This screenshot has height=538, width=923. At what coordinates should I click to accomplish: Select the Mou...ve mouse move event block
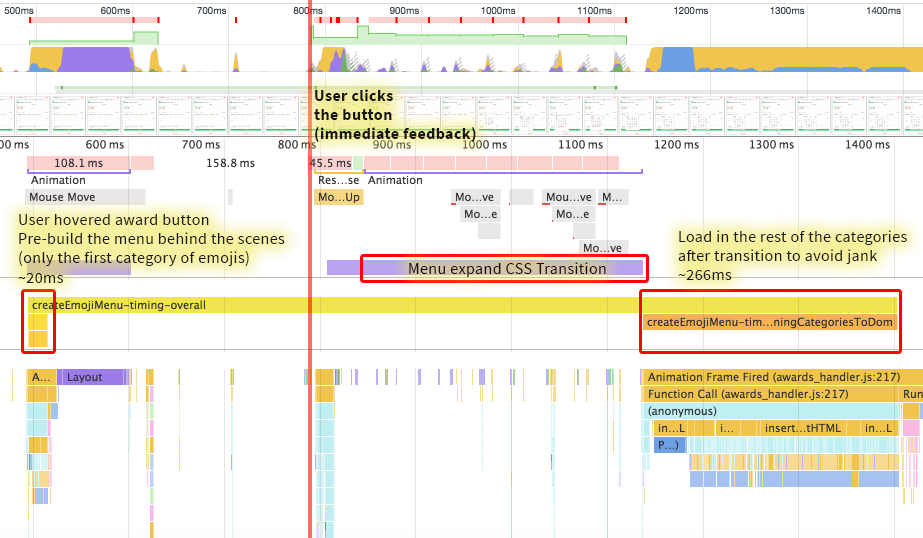tap(568, 197)
